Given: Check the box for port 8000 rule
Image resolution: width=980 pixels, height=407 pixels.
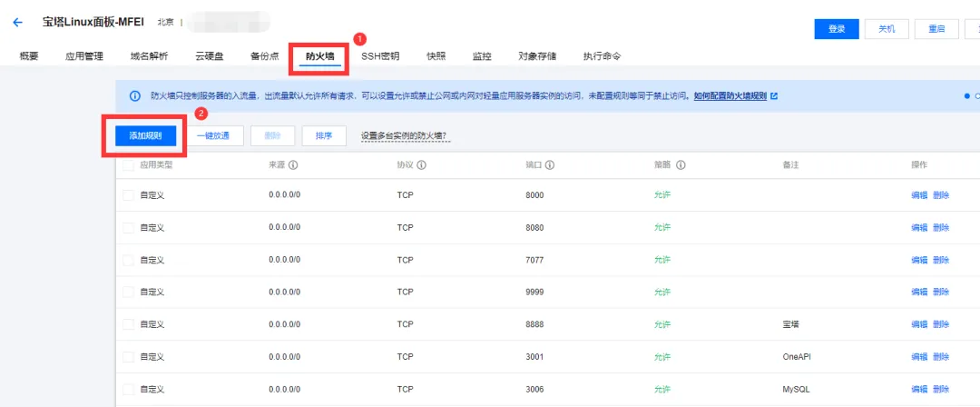Looking at the screenshot, I should click(129, 195).
